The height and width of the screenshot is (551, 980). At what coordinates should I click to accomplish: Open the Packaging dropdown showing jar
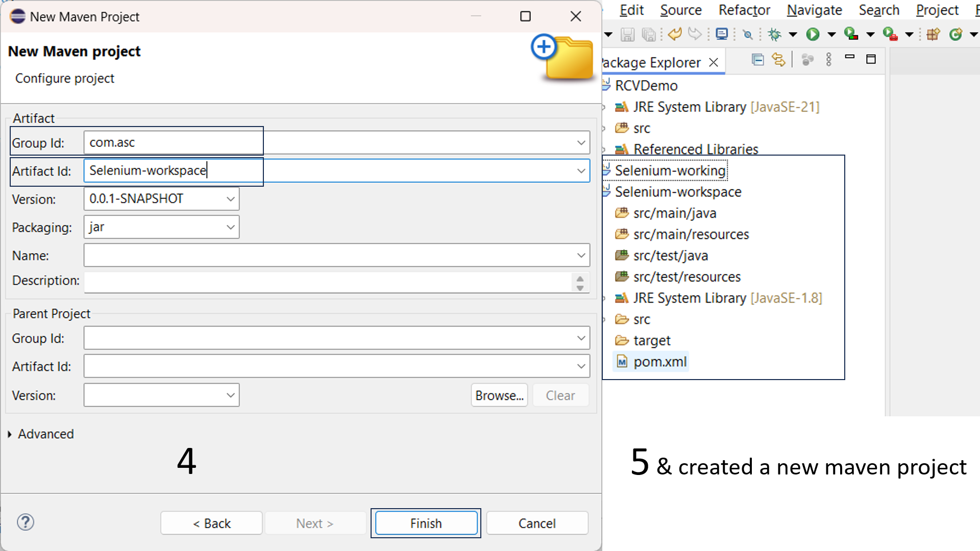(231, 227)
